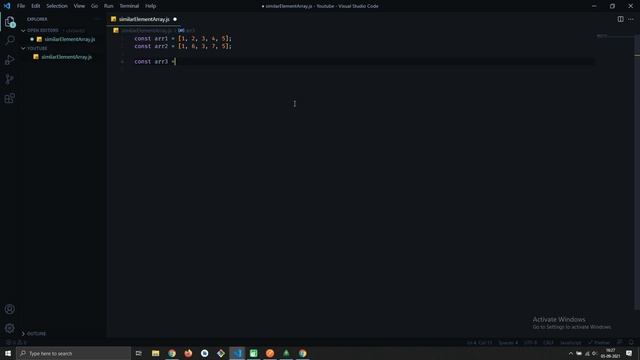Open similarElementArray.js in YOUTUBE folder
The height and width of the screenshot is (360, 640).
(67, 57)
